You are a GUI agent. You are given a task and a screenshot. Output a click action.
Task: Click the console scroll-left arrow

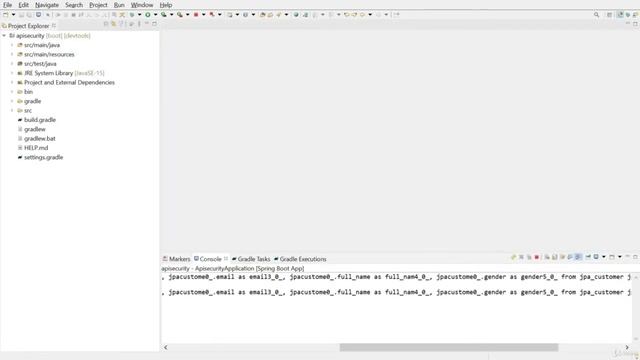click(166, 347)
